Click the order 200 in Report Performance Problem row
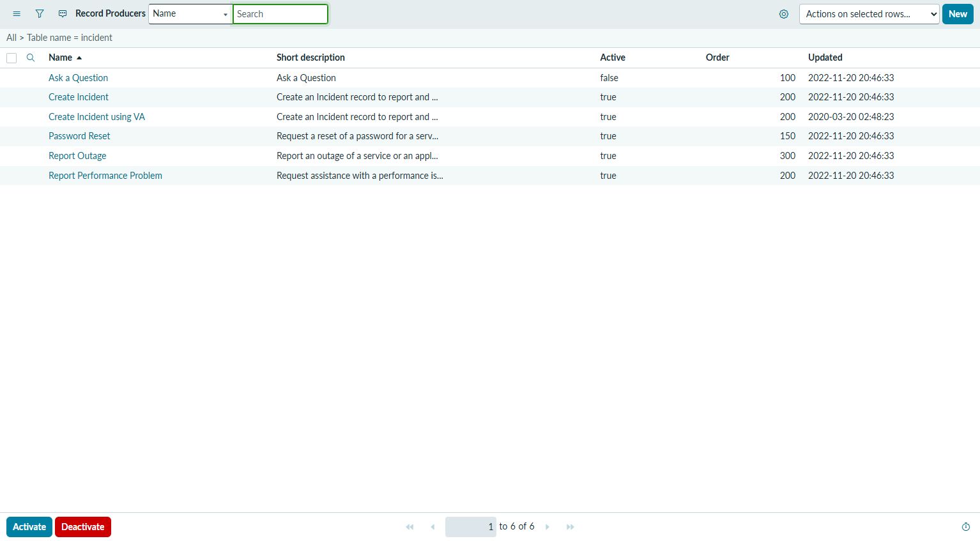Viewport: 980px width, 541px height. coord(788,176)
